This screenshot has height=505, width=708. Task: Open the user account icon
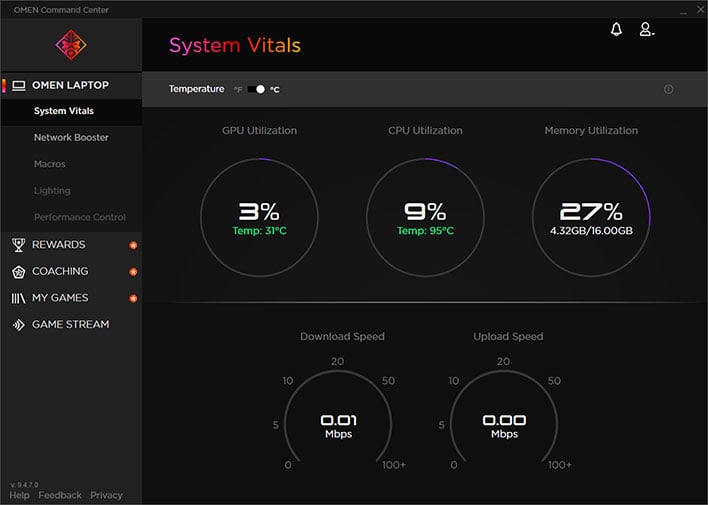(x=647, y=29)
